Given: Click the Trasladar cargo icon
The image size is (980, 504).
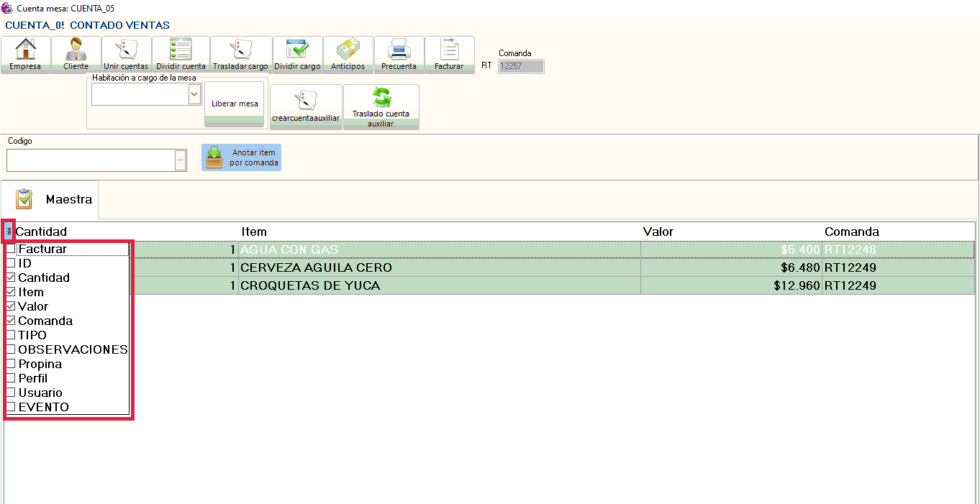Looking at the screenshot, I should click(x=240, y=50).
